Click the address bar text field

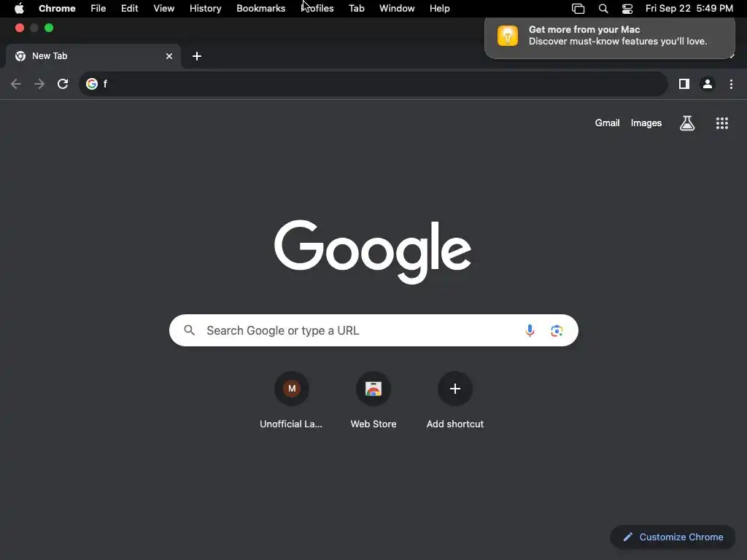[373, 85]
